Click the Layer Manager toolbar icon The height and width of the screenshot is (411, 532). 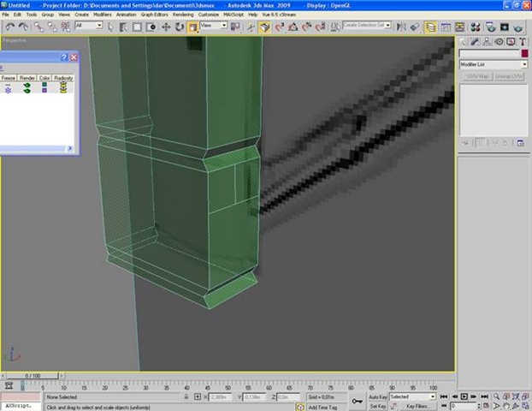[x=430, y=27]
